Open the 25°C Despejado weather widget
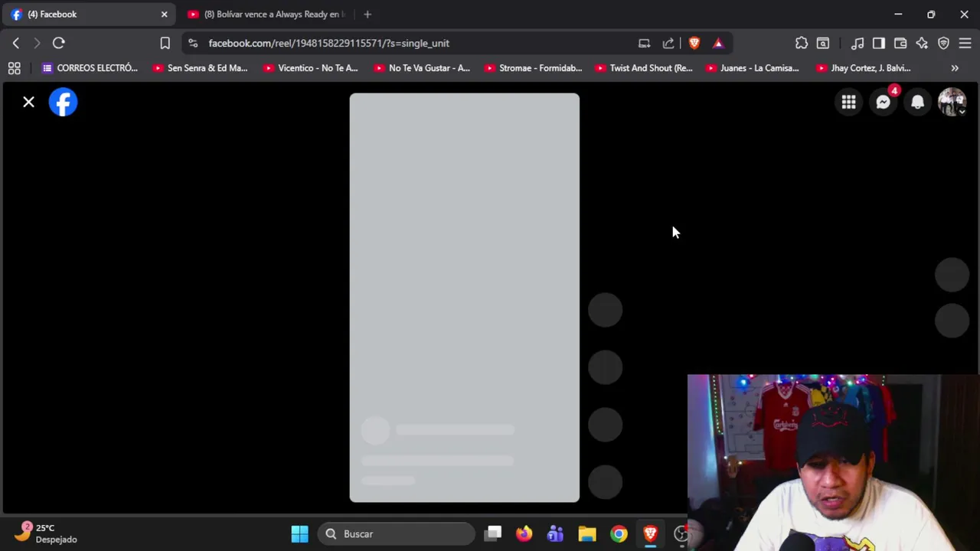Screen dimensions: 980x551 (x=47, y=533)
